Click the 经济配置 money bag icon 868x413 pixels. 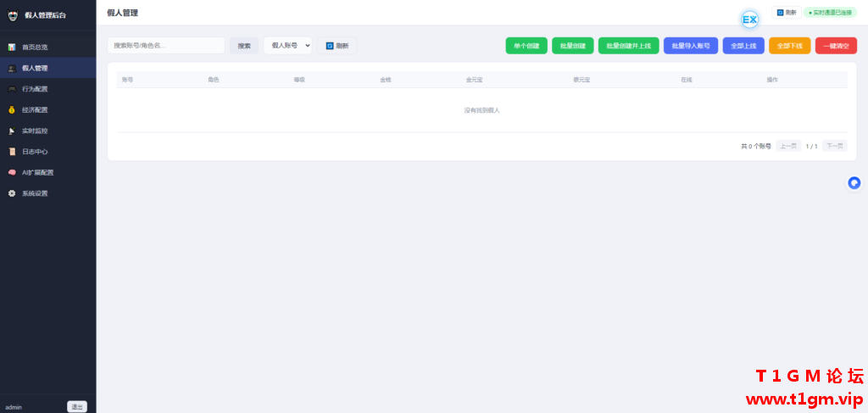click(12, 109)
